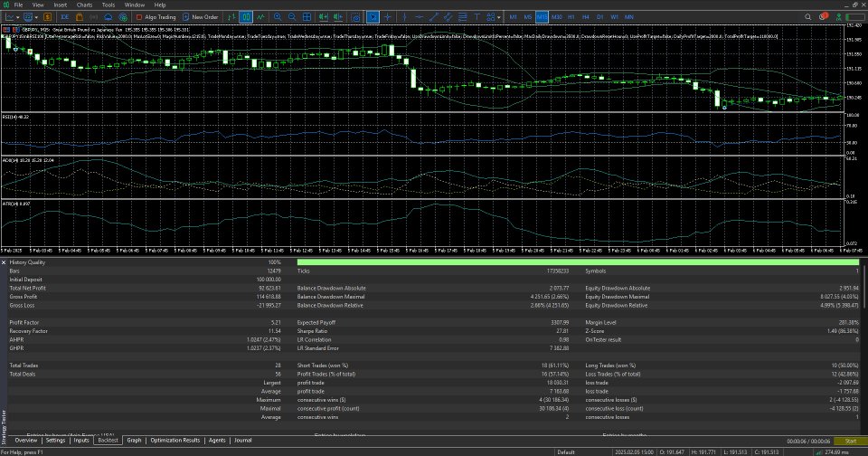Toggle Algo Trading
Screen dimensions: 868x456
[x=156, y=17]
